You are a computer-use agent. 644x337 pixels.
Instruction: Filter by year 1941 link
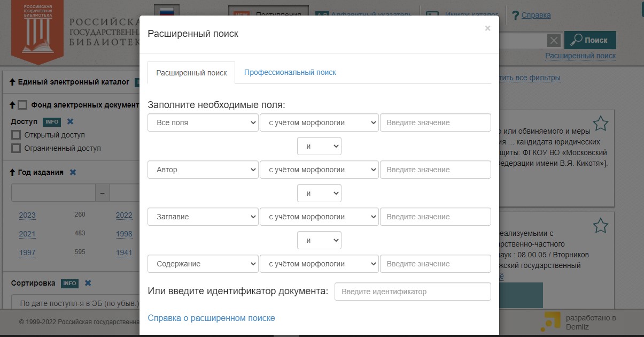[x=124, y=252]
